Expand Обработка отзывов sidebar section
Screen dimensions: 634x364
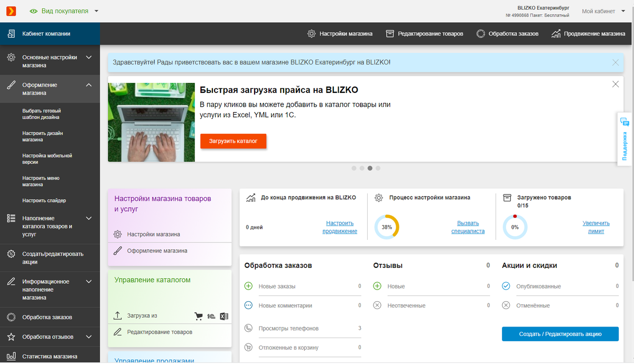89,337
